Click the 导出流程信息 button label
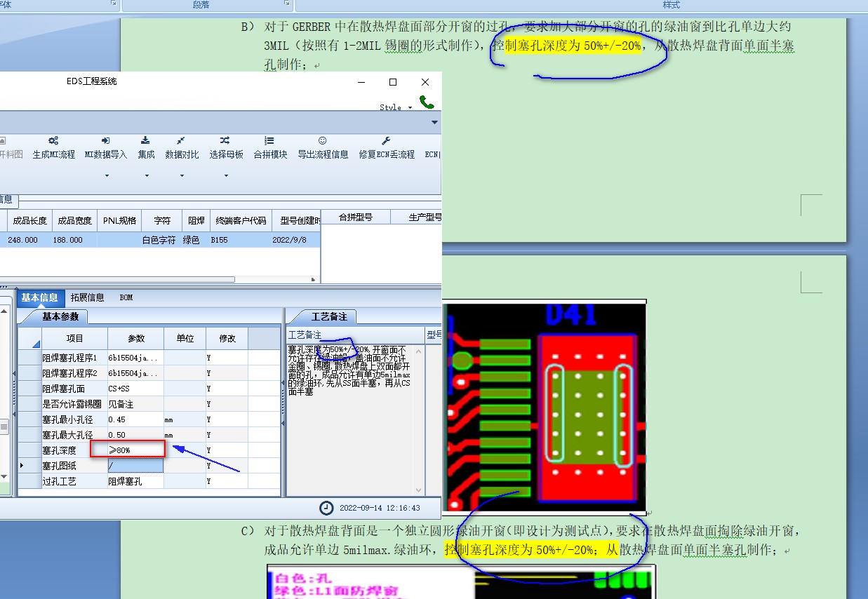 click(323, 154)
